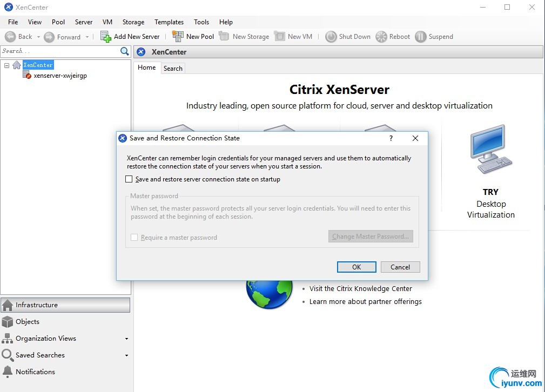545x392 pixels.
Task: Click the Shut Down power icon
Action: 331,37
